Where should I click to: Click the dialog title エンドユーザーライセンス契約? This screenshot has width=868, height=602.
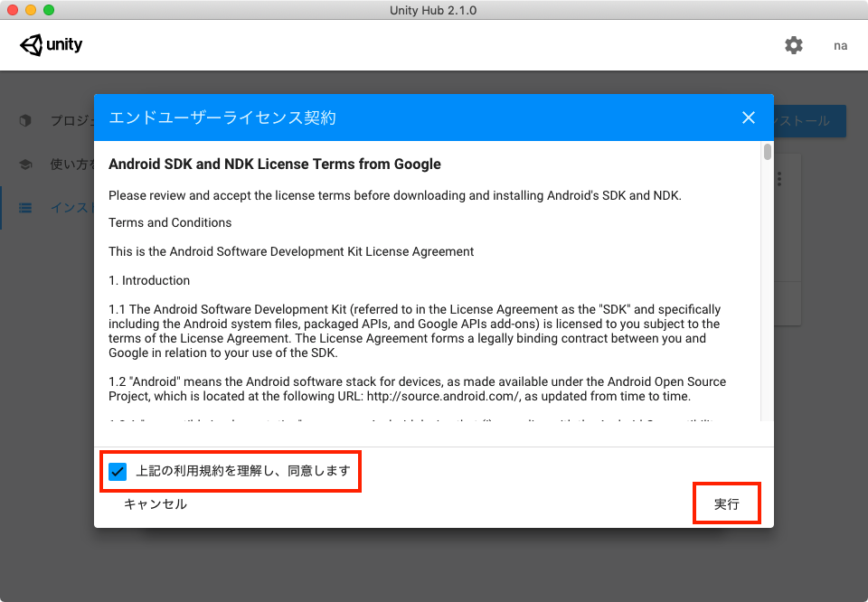click(x=222, y=118)
